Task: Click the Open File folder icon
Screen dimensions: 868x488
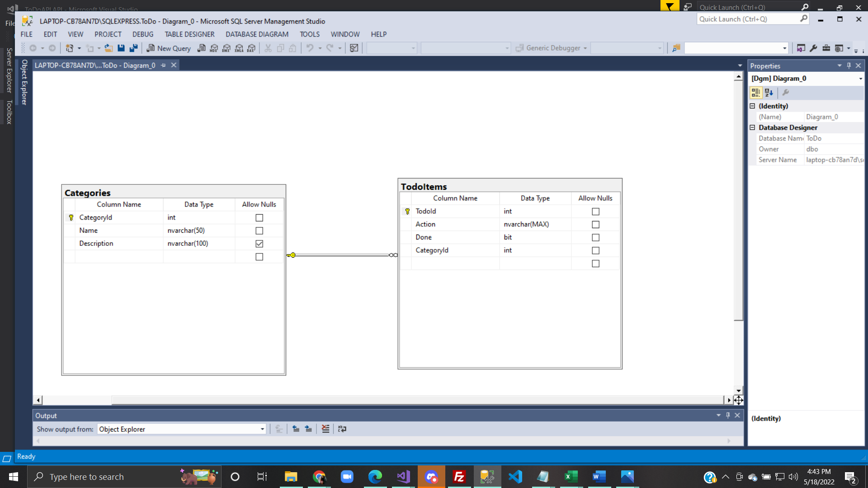Action: tap(108, 48)
